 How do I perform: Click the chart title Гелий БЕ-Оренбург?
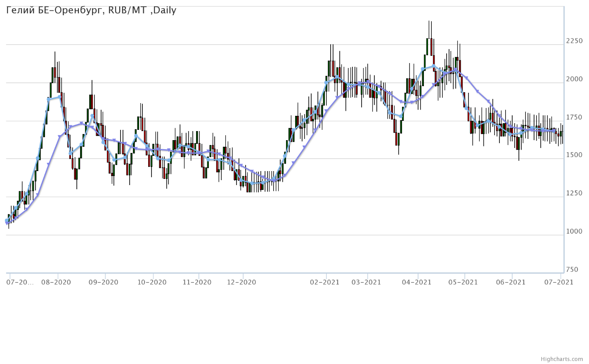pos(91,10)
